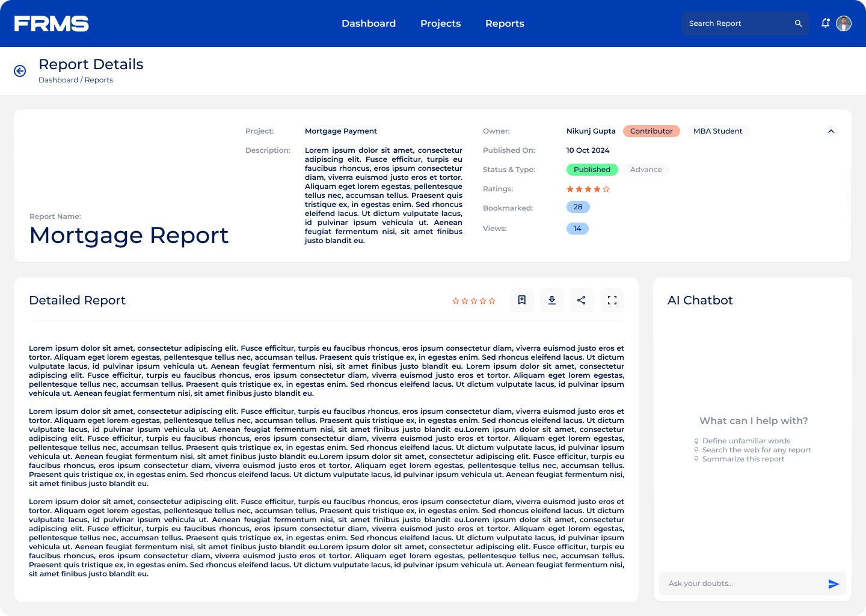Switch to the Reports menu
The image size is (866, 616).
[x=505, y=23]
